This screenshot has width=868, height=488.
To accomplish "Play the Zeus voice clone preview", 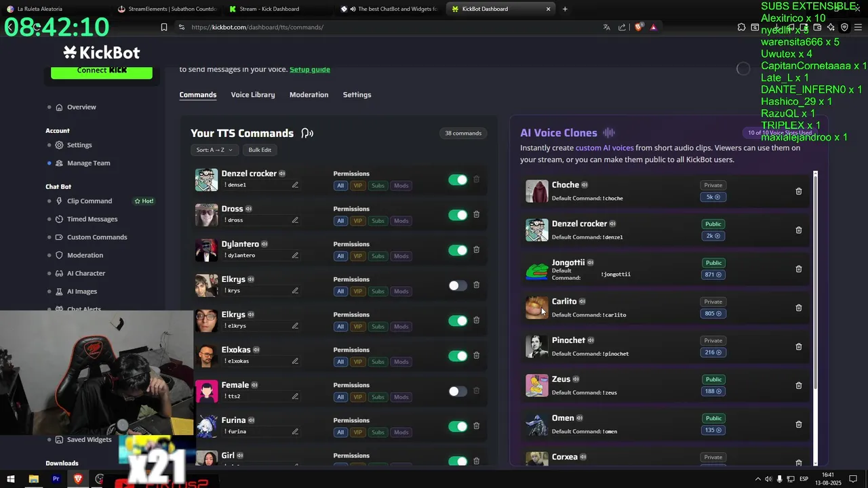I will coord(576,380).
